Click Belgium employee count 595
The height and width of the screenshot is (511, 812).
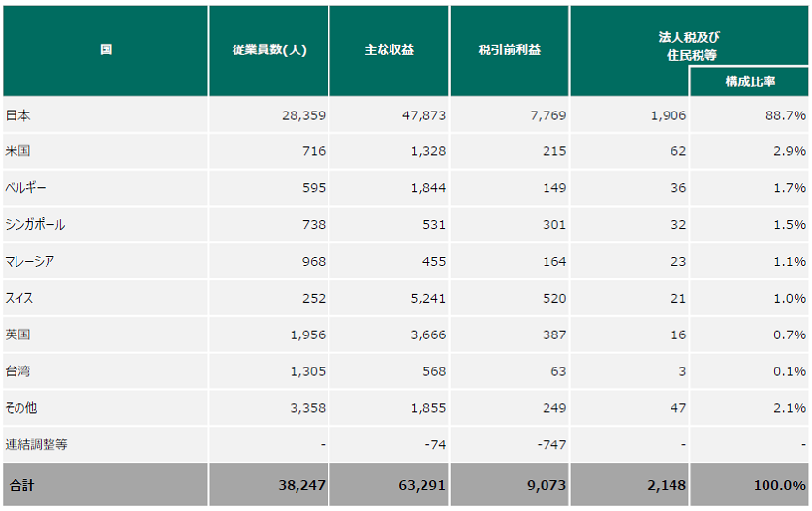(314, 187)
